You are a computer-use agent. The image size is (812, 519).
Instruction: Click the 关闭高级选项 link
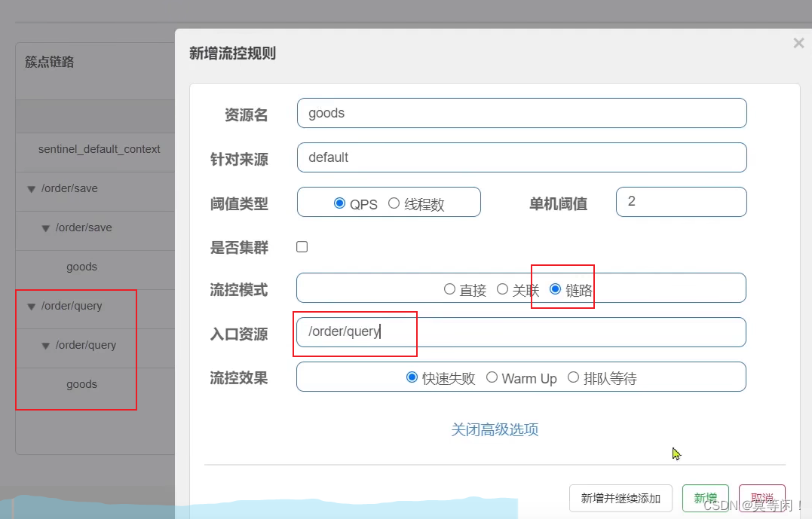point(495,429)
